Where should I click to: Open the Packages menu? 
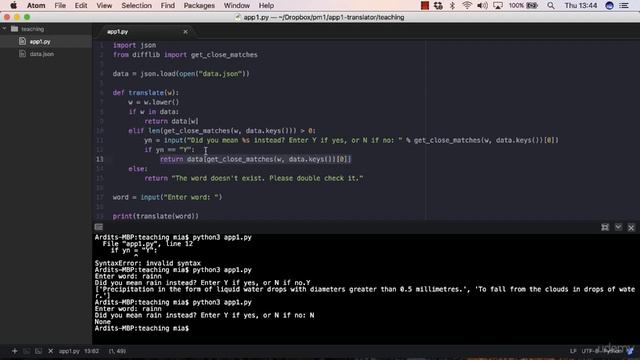point(199,6)
